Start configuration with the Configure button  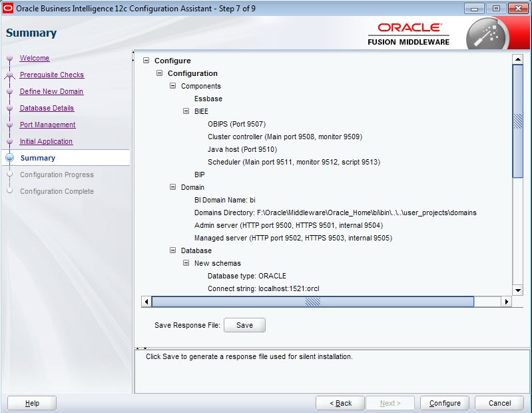(x=445, y=403)
